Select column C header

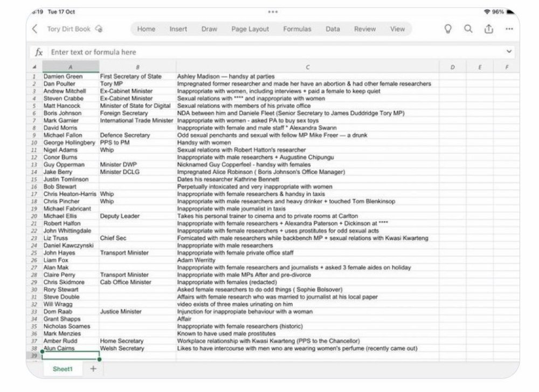pos(307,67)
